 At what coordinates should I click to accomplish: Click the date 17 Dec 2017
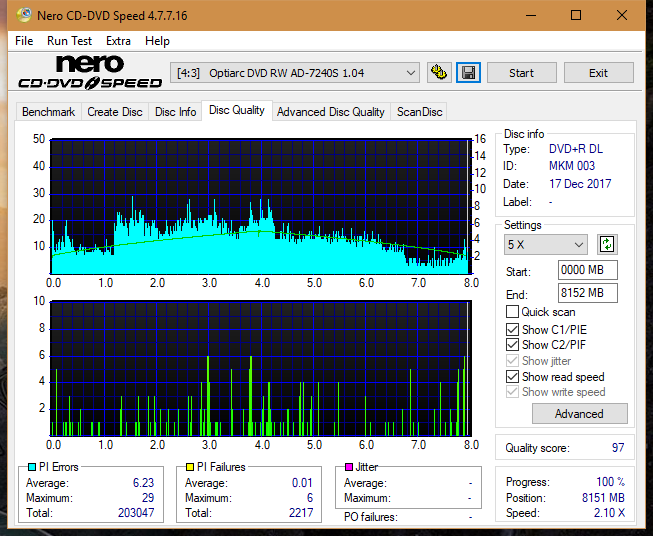click(x=580, y=184)
